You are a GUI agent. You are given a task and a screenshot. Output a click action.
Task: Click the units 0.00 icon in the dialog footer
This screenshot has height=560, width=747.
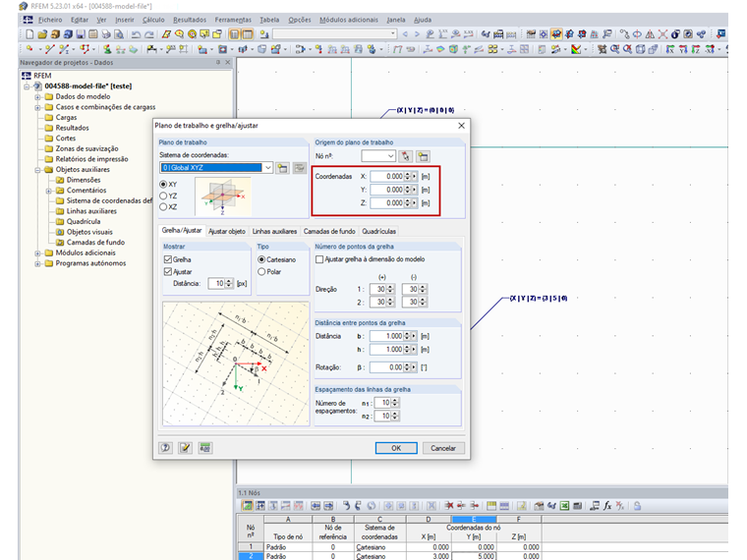click(x=204, y=448)
